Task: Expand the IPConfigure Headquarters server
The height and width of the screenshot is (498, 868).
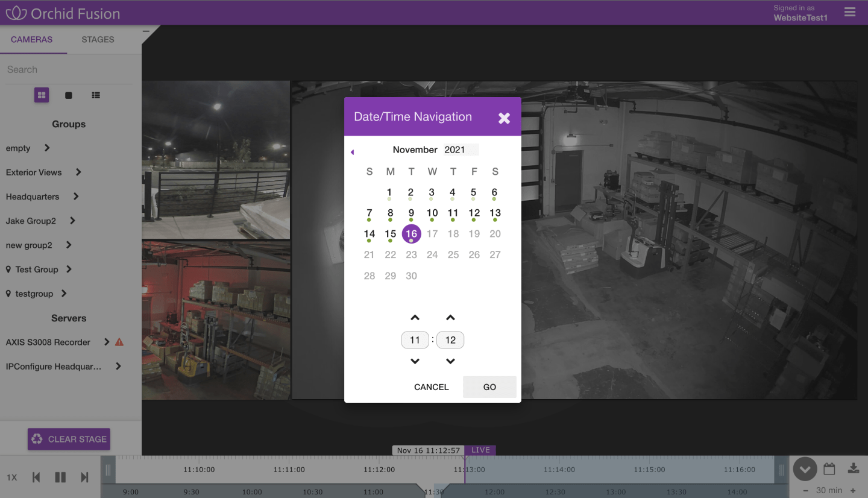Action: 118,366
